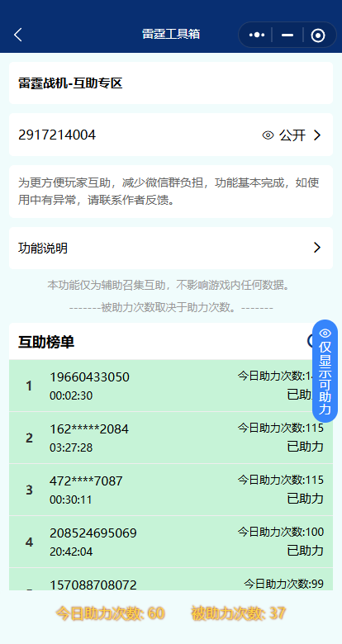Expand the 功能说明 row chevron
The width and height of the screenshot is (342, 644).
click(317, 247)
